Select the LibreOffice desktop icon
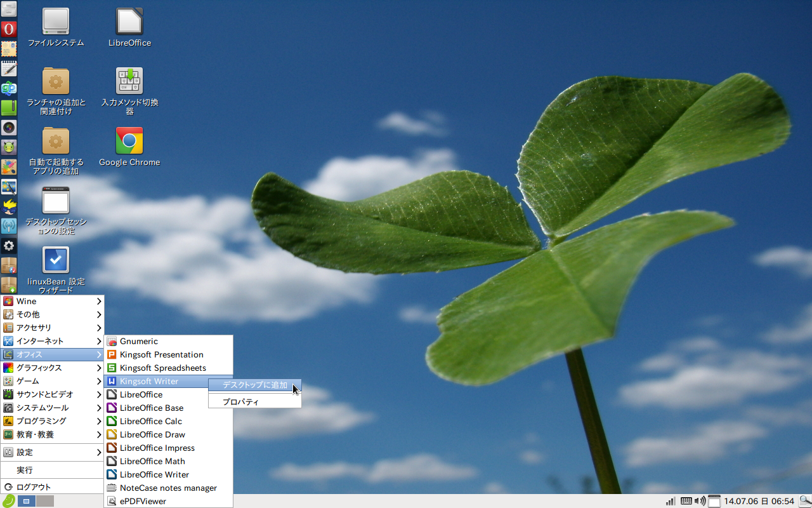The width and height of the screenshot is (812, 508). click(129, 27)
